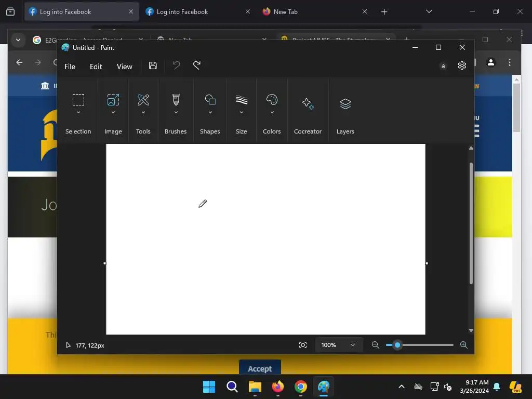The height and width of the screenshot is (399, 532).
Task: Show hidden system tray icons
Action: 402,387
